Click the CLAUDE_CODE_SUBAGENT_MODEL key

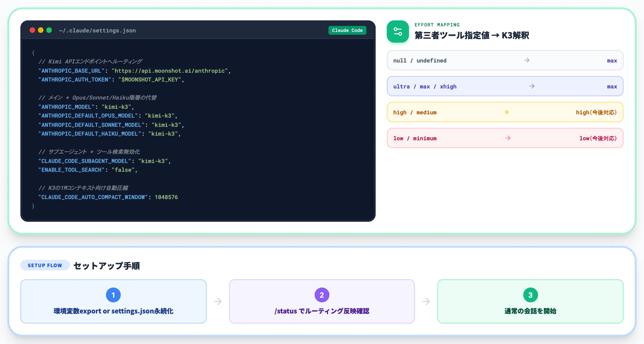pos(84,161)
